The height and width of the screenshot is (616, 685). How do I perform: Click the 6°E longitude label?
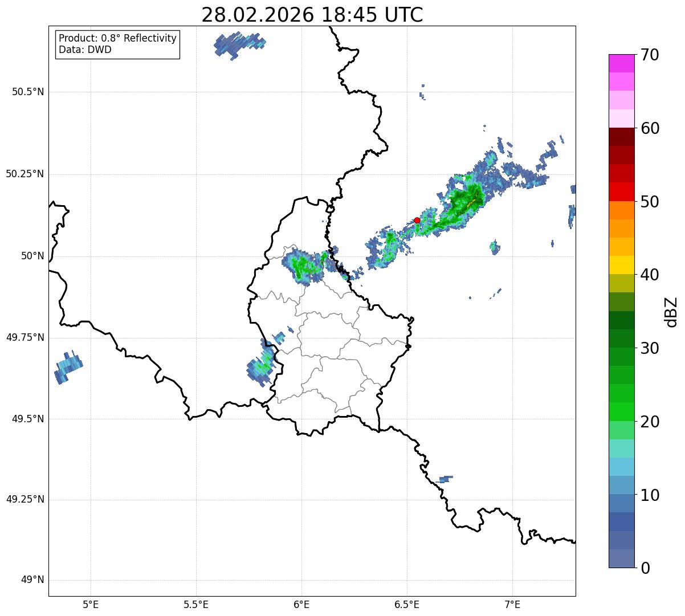tap(301, 604)
